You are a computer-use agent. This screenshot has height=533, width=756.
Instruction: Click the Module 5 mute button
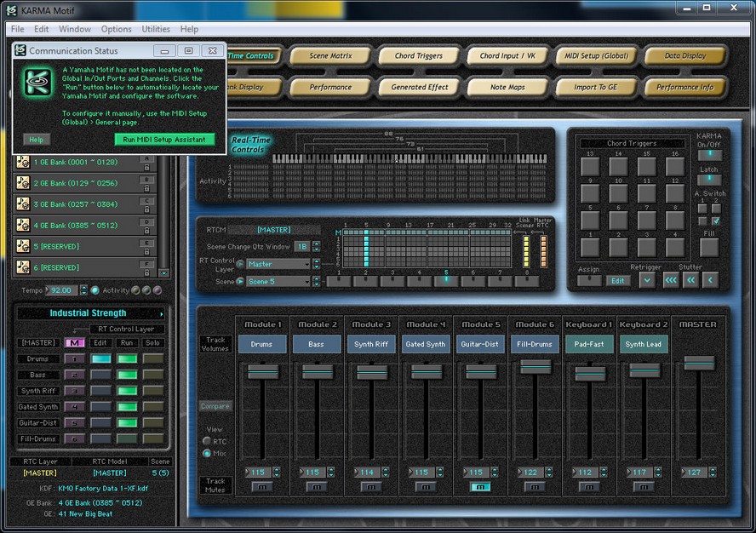click(x=480, y=487)
